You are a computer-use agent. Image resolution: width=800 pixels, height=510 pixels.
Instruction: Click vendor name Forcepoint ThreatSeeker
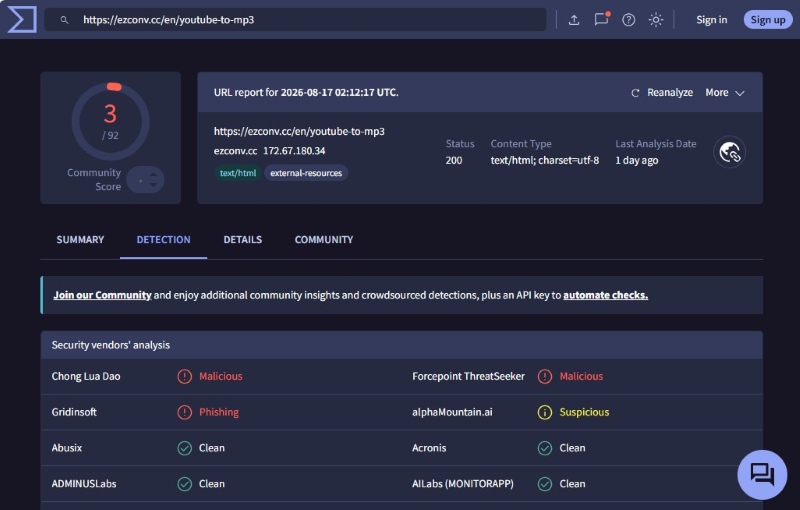(468, 376)
